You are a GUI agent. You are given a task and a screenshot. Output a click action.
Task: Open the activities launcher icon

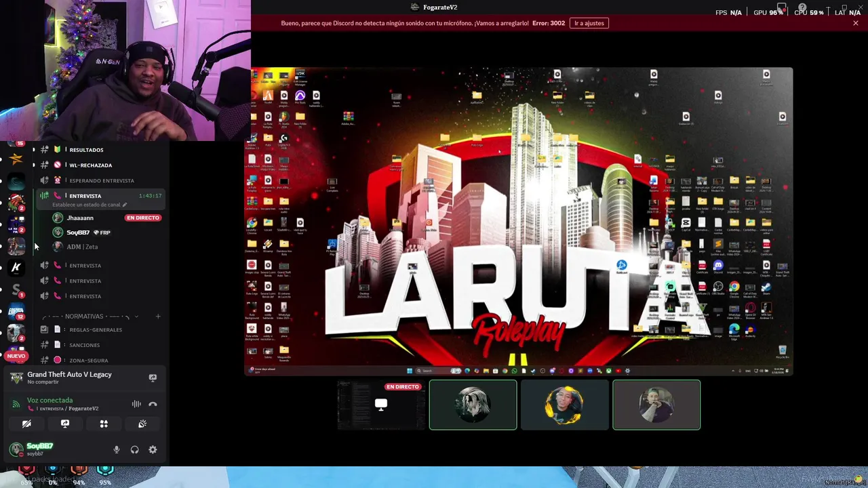click(104, 424)
